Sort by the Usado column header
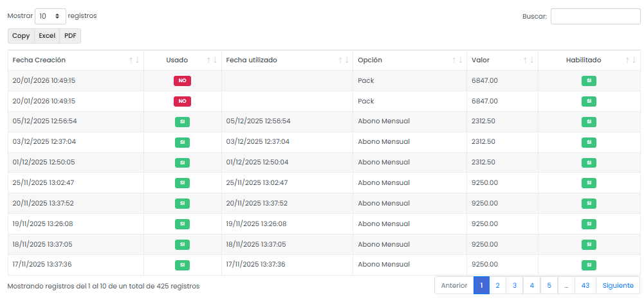This screenshot has width=644, height=300. tap(182, 60)
